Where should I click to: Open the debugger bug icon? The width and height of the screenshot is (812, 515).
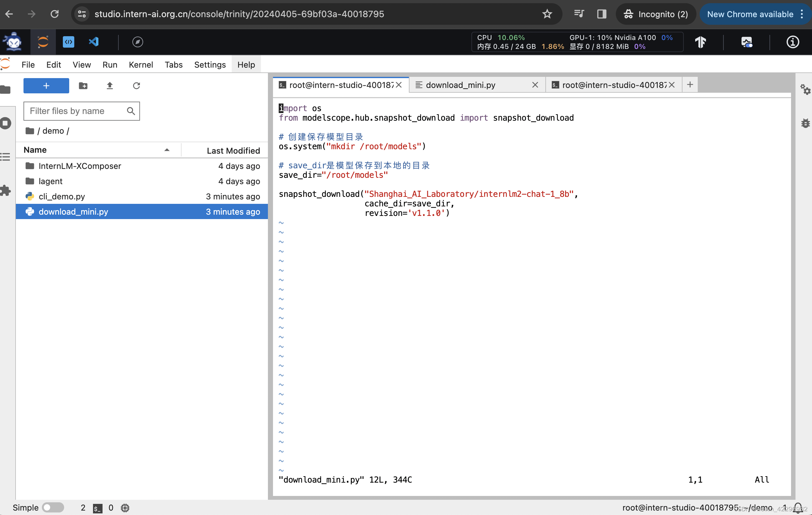click(805, 123)
